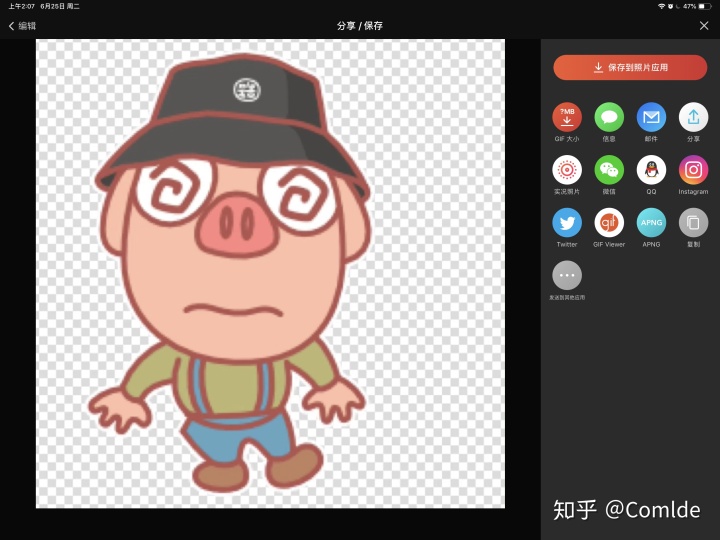Send through the Mail icon

(x=651, y=117)
